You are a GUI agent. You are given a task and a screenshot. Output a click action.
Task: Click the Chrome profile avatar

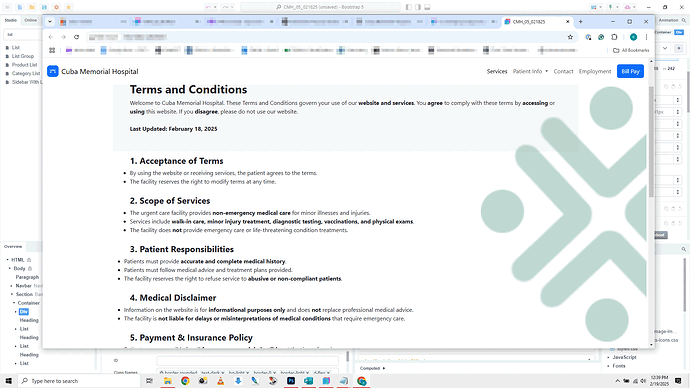pos(633,37)
